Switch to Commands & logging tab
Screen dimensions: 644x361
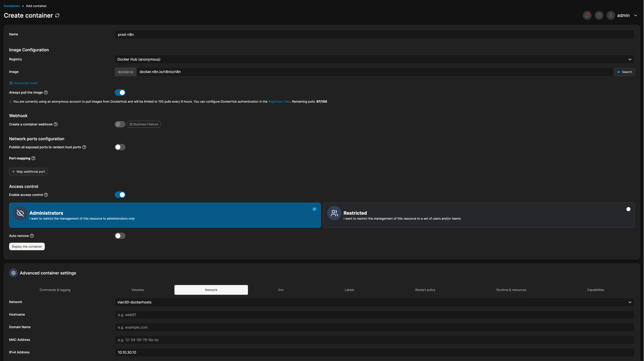pos(55,290)
